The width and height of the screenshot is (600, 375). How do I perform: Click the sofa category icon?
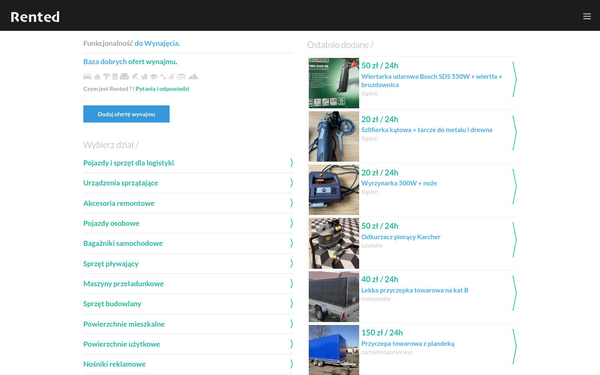coord(124,77)
